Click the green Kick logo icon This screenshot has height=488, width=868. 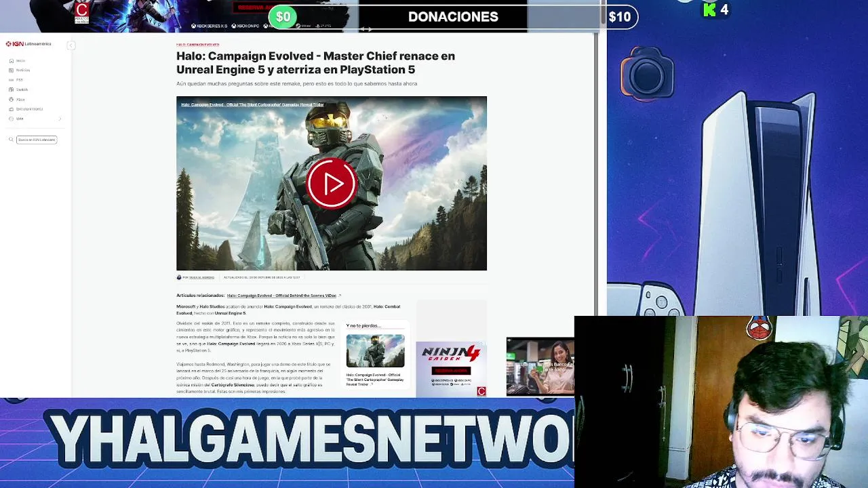point(709,9)
